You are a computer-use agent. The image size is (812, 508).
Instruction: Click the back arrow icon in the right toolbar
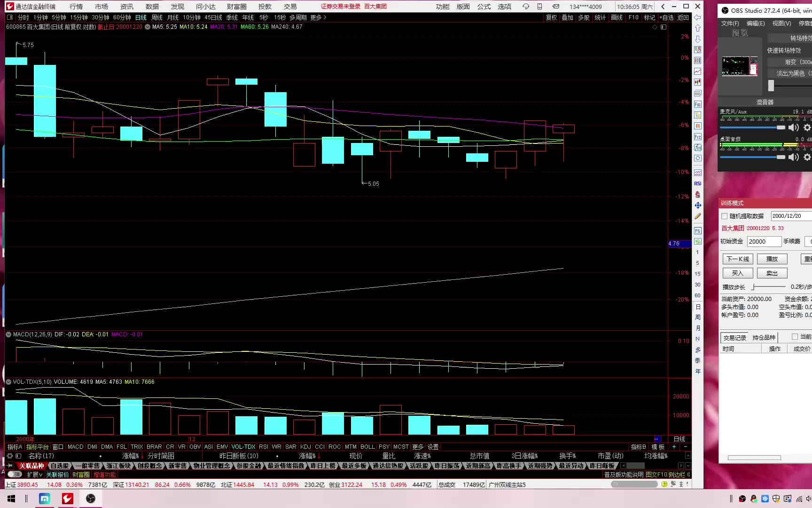tap(698, 17)
